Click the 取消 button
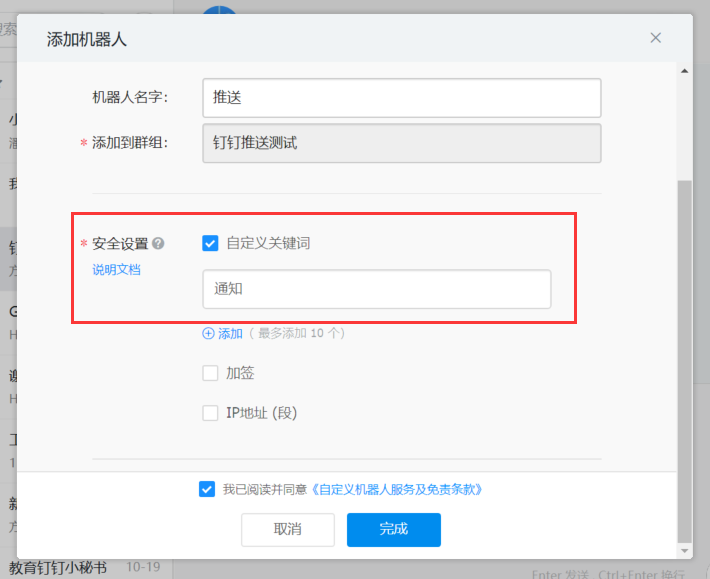The image size is (710, 579). click(x=288, y=529)
